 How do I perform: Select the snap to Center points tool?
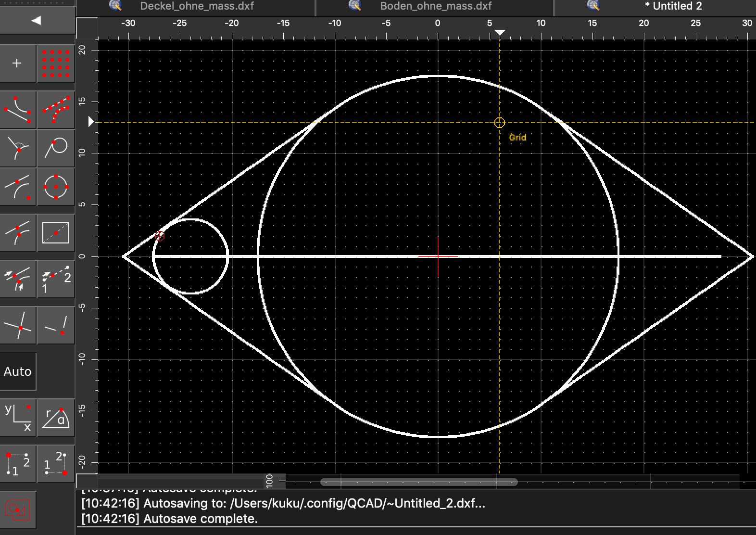pyautogui.click(x=56, y=186)
